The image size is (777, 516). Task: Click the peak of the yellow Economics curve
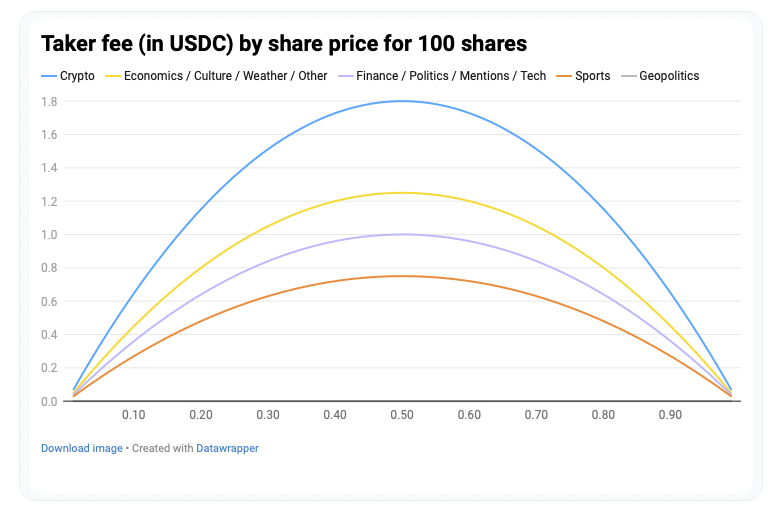(x=401, y=193)
